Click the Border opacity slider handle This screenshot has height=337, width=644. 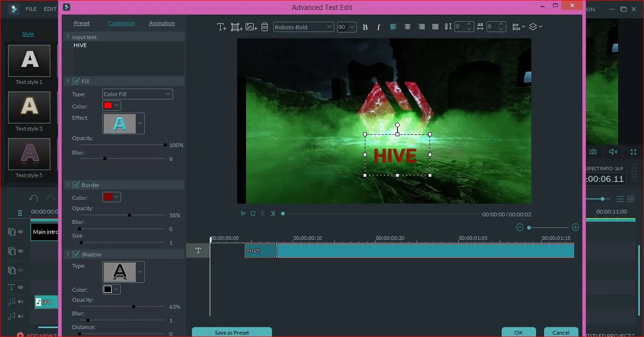(x=129, y=215)
